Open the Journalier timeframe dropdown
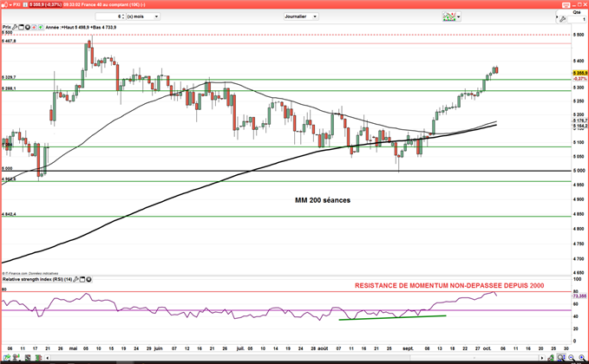589x364 pixels. point(301,16)
